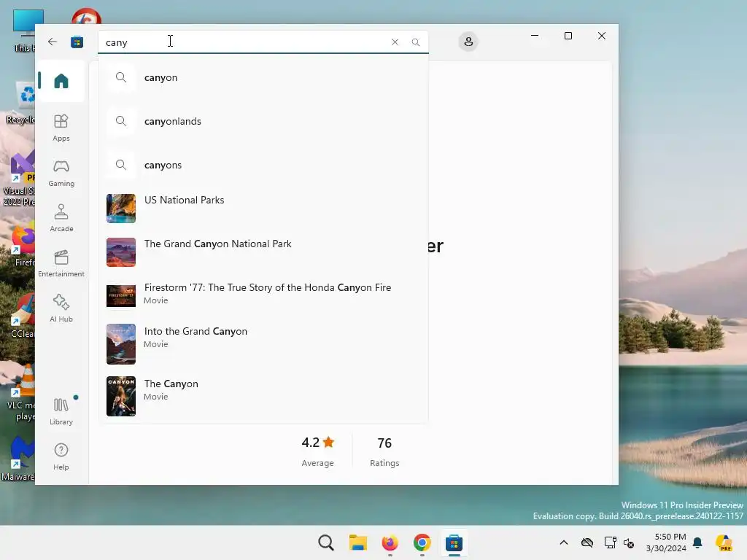This screenshot has width=747, height=560.
Task: Show hidden system tray icons
Action: [564, 542]
